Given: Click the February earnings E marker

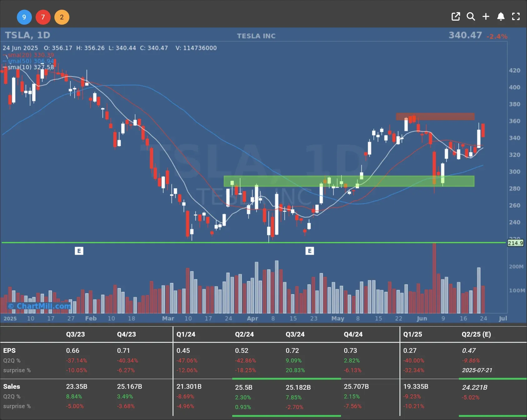Looking at the screenshot, I should point(79,251).
